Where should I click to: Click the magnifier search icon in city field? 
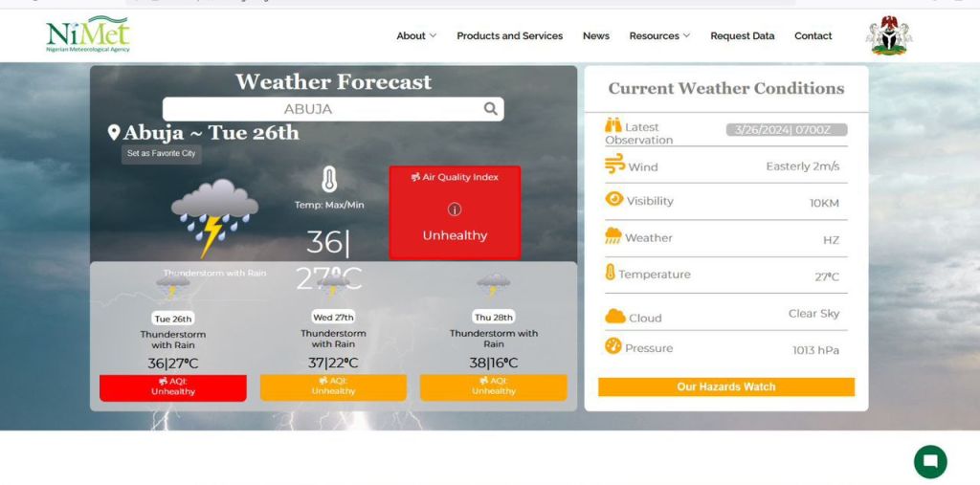pos(490,109)
